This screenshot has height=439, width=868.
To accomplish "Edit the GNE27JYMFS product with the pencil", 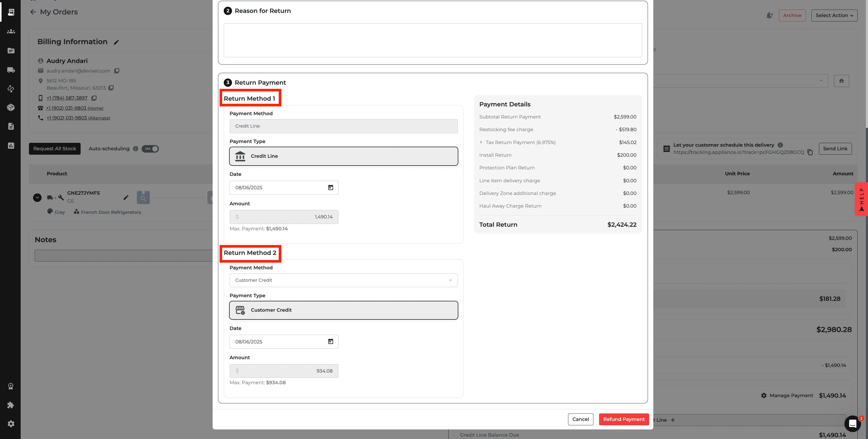I will 126,198.
